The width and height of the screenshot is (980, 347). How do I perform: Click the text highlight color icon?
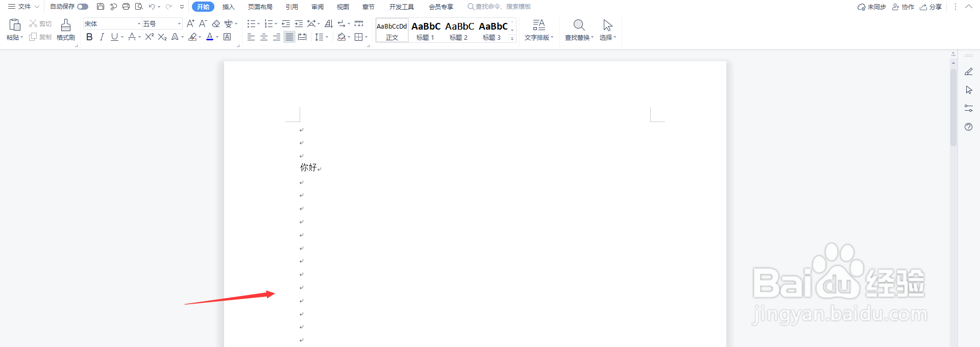tap(192, 37)
